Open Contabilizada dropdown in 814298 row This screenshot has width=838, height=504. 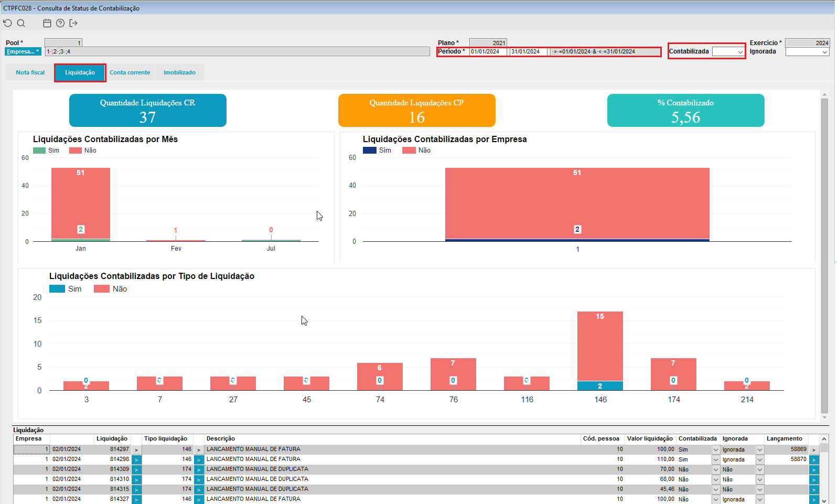[x=715, y=459]
